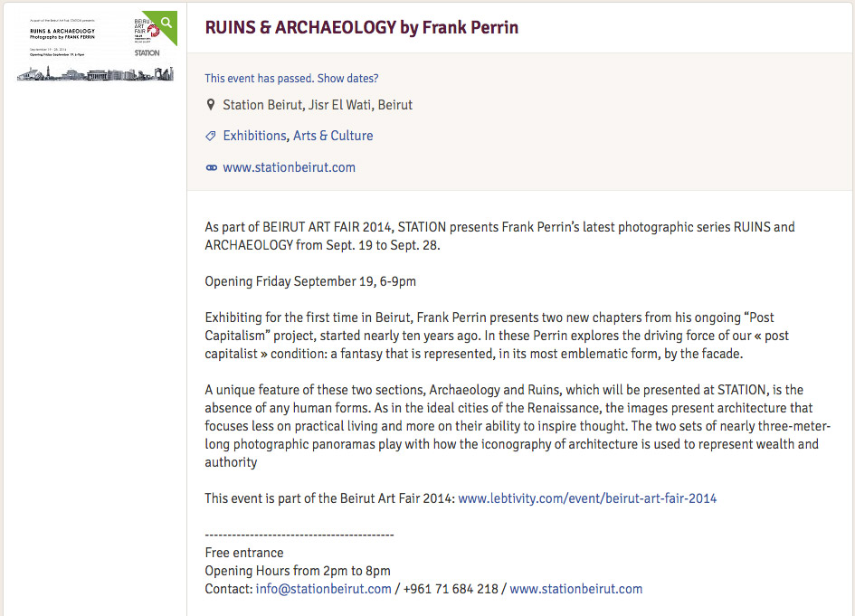This screenshot has width=855, height=616.
Task: Click the Free entrance text
Action: (x=244, y=553)
